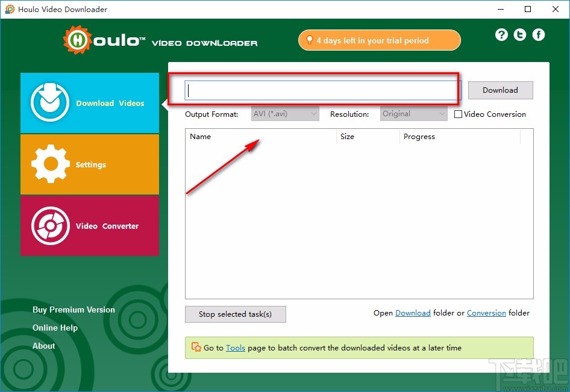Sort by the Progress column header
Image resolution: width=570 pixels, height=392 pixels.
tap(460, 136)
